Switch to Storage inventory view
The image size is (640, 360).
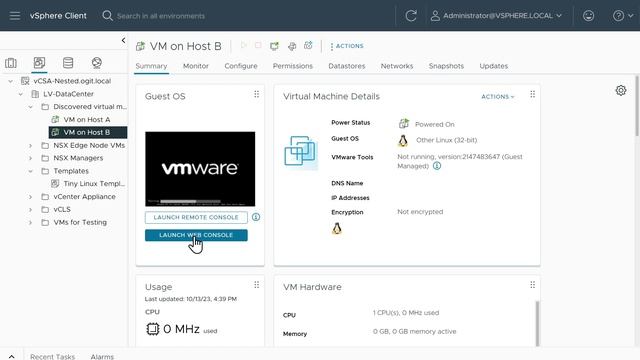tap(68, 63)
